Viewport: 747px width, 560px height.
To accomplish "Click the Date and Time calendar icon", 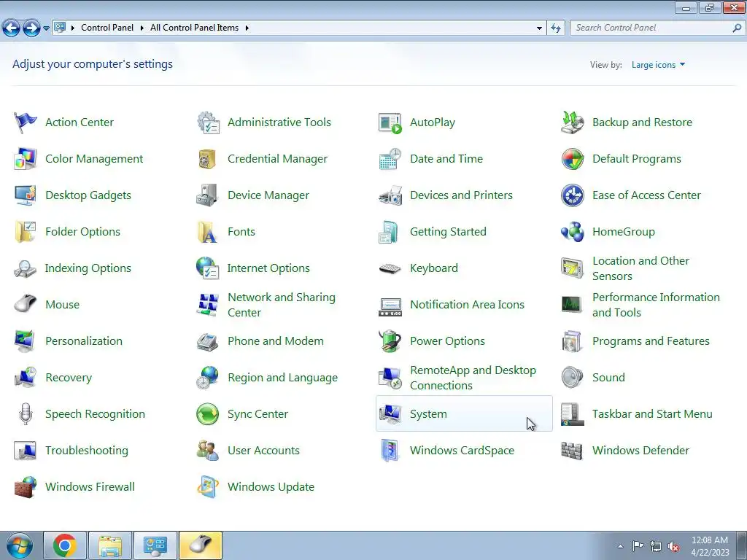I will pyautogui.click(x=390, y=159).
